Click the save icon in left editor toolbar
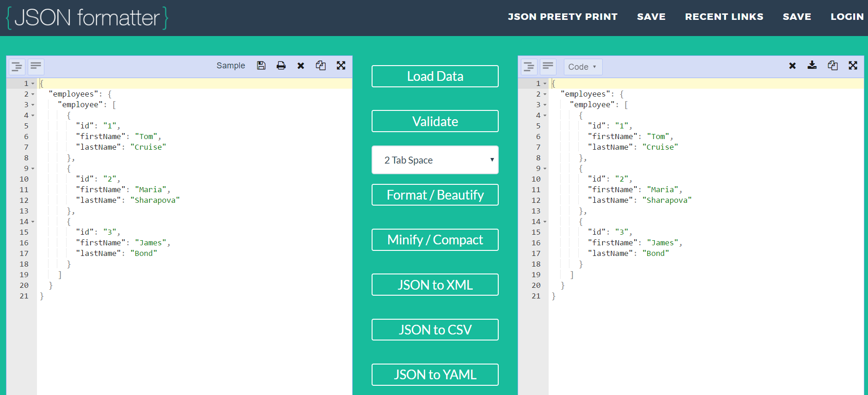This screenshot has height=395, width=868. (261, 66)
